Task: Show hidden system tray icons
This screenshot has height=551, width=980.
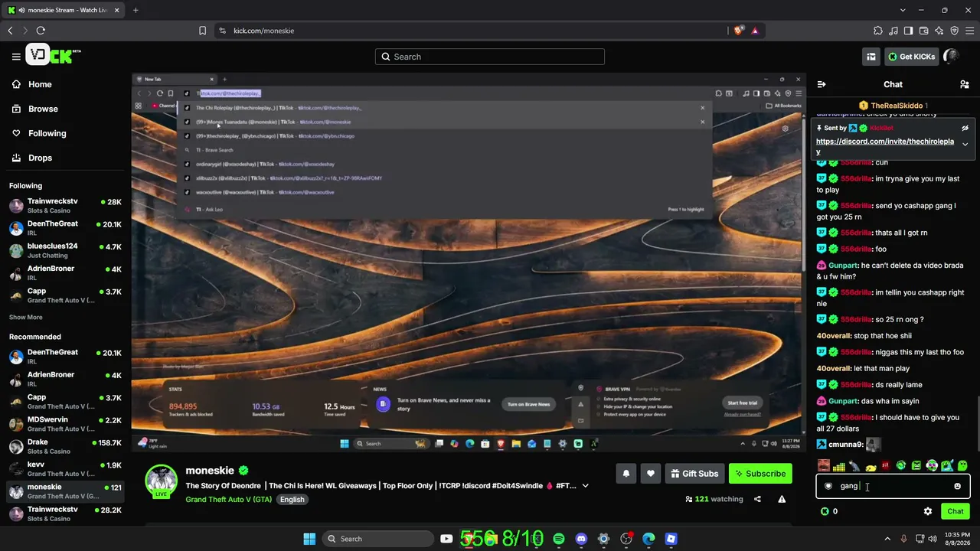Action: 887,539
